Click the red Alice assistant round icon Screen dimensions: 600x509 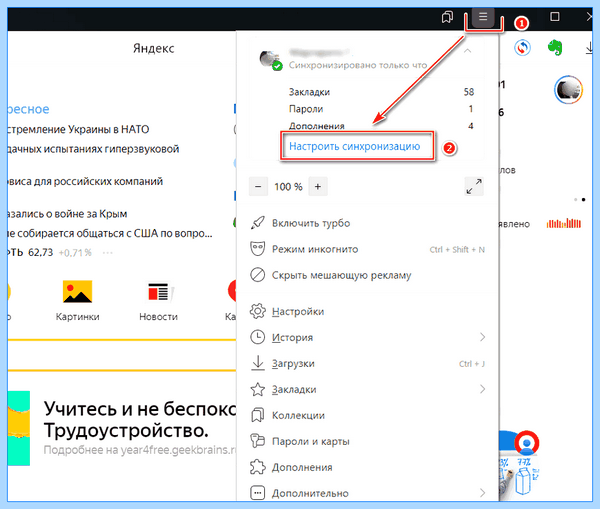click(x=527, y=443)
